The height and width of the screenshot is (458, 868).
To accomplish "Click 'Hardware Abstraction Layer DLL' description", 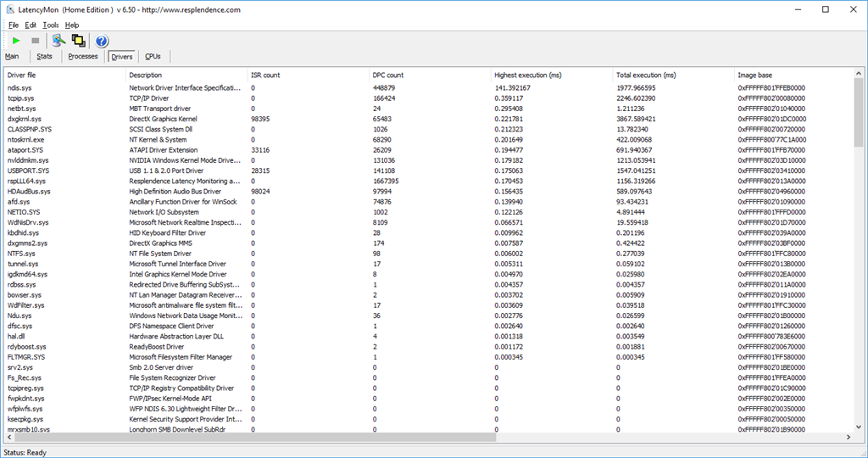I will tap(176, 336).
